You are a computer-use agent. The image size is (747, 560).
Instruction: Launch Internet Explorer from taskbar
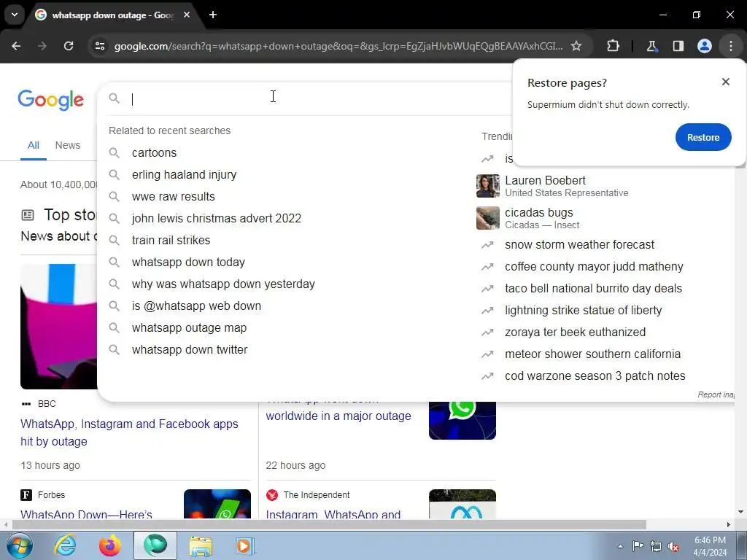pos(65,545)
